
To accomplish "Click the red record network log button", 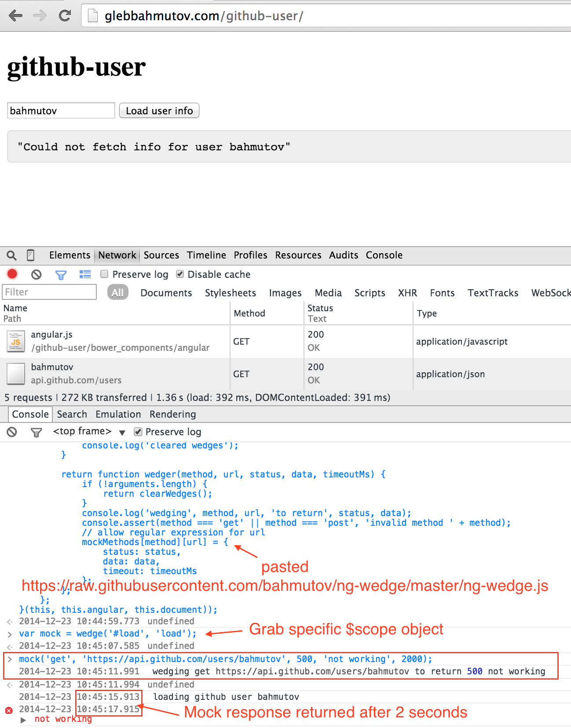I will (x=12, y=274).
